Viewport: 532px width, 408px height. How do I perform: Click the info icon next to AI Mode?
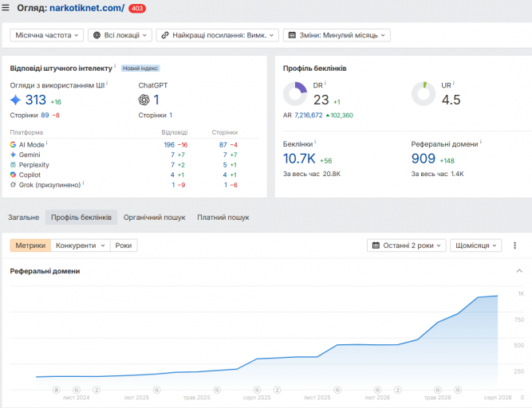coord(47,143)
